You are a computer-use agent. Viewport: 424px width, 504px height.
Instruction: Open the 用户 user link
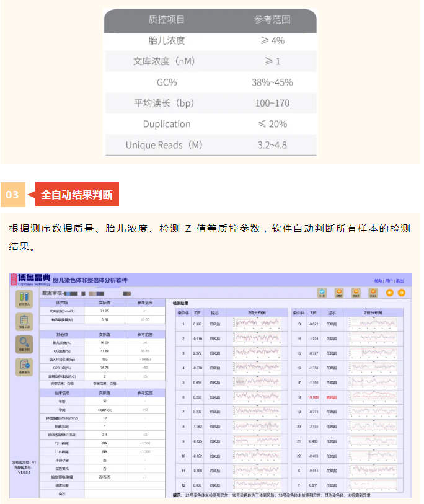pyautogui.click(x=389, y=281)
